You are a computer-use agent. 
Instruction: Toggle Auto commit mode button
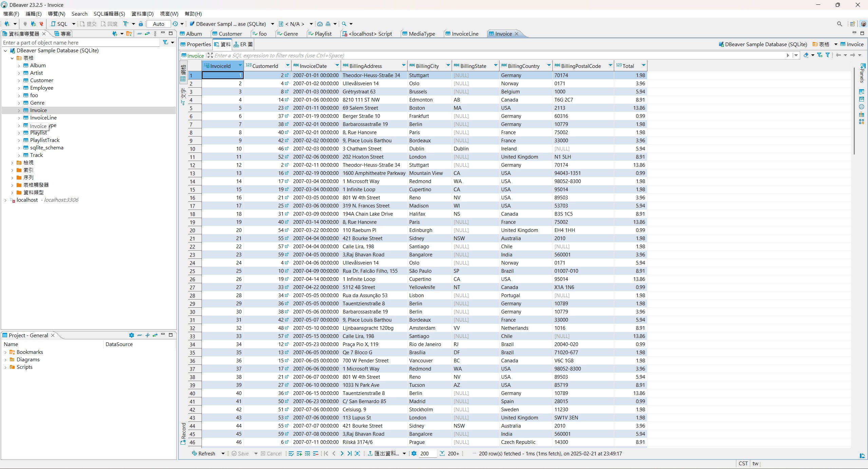(x=158, y=24)
